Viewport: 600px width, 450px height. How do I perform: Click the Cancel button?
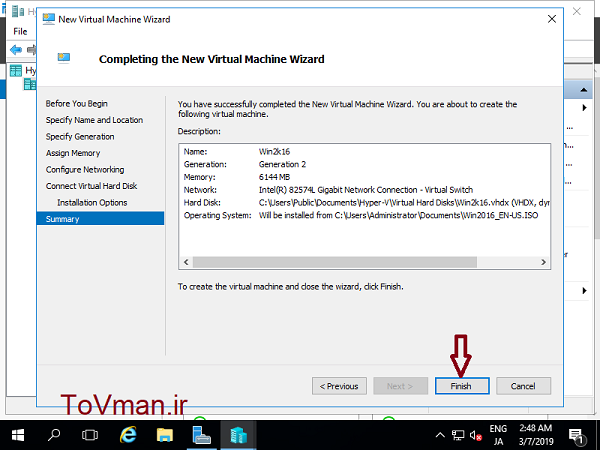point(523,386)
